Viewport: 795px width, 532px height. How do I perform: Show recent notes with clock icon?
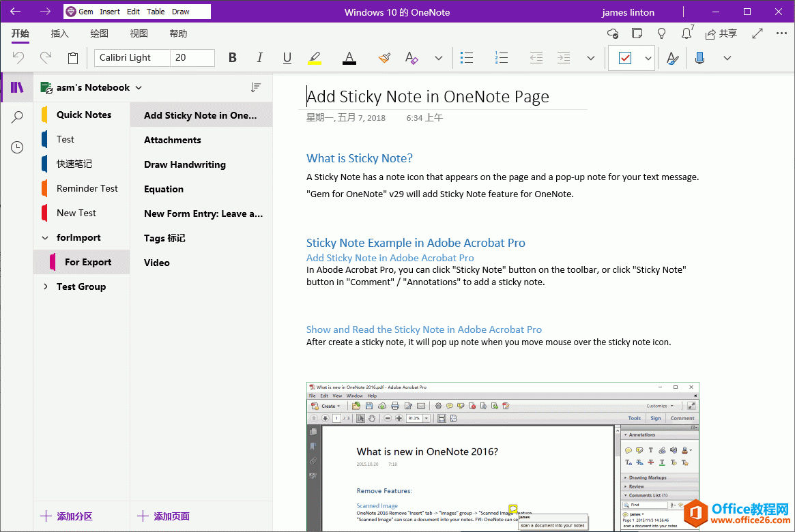(16, 147)
